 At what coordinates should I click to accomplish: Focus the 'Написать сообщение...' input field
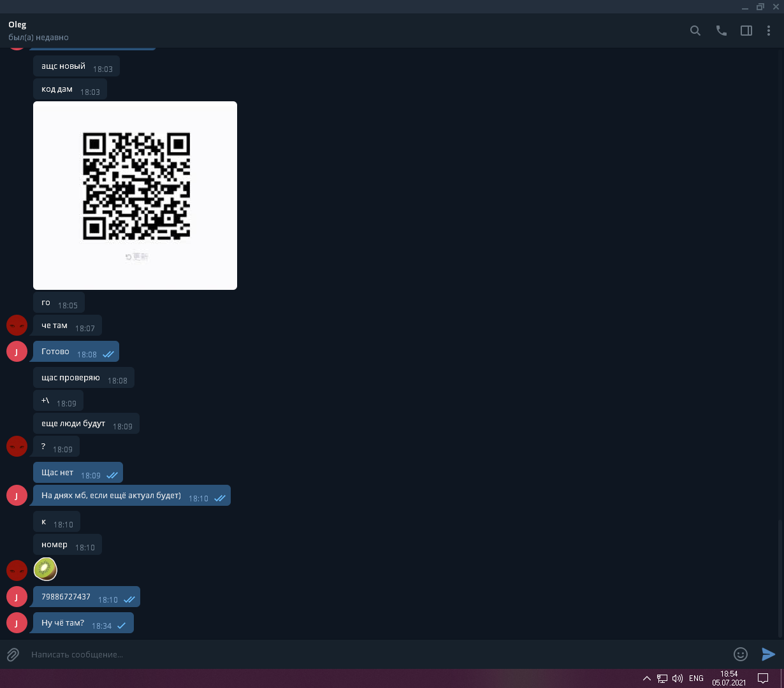376,654
